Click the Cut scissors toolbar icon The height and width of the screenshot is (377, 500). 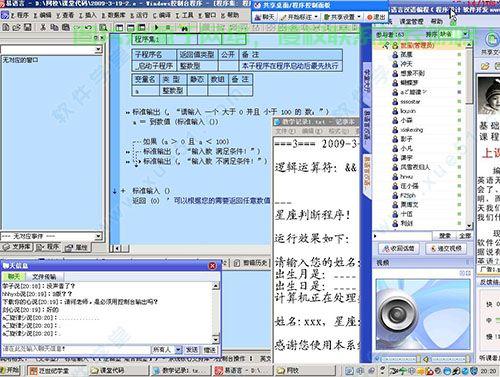[43, 27]
